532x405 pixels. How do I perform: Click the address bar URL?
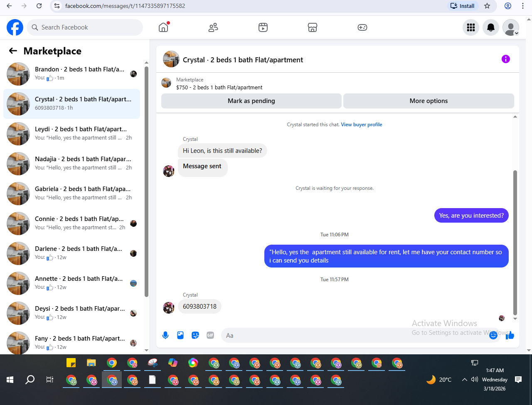click(125, 6)
